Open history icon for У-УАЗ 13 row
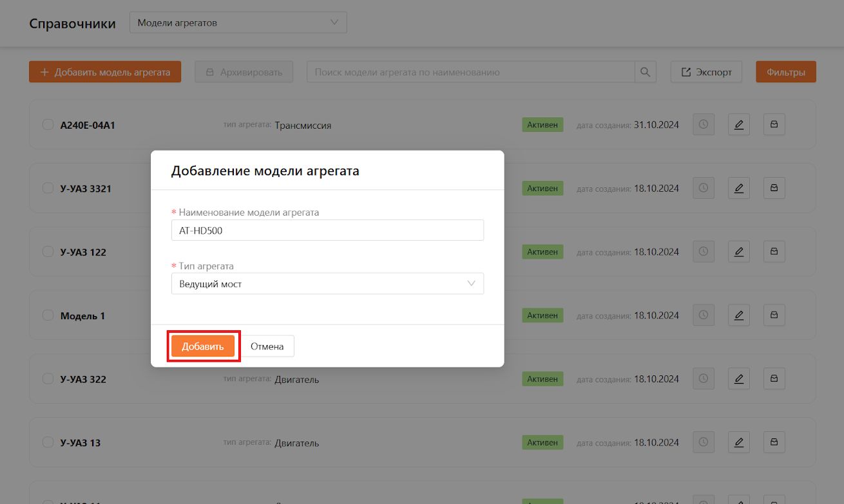Image resolution: width=844 pixels, height=504 pixels. click(704, 442)
